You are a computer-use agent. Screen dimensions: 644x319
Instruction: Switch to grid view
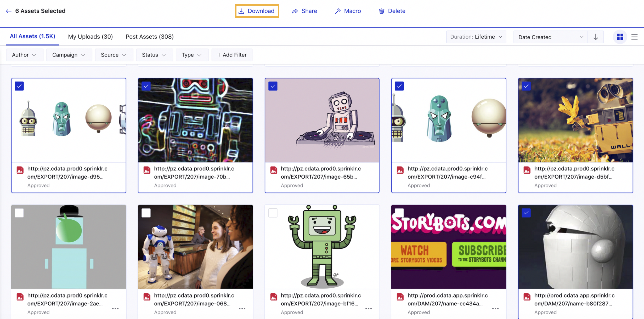620,37
